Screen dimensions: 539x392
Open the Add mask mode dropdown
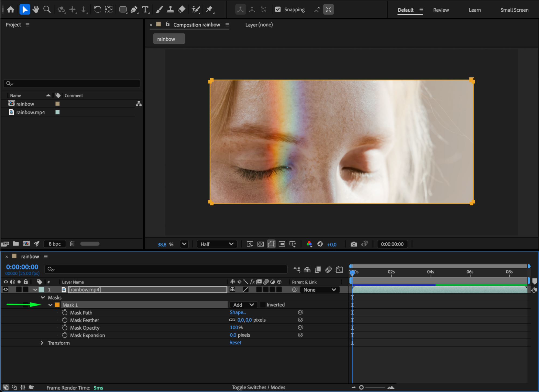243,305
